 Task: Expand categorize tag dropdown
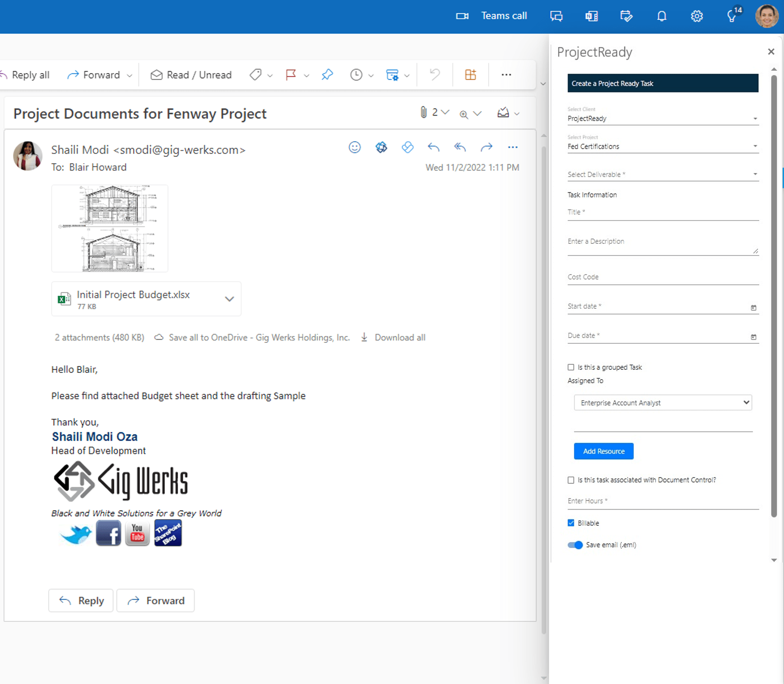[x=270, y=75]
